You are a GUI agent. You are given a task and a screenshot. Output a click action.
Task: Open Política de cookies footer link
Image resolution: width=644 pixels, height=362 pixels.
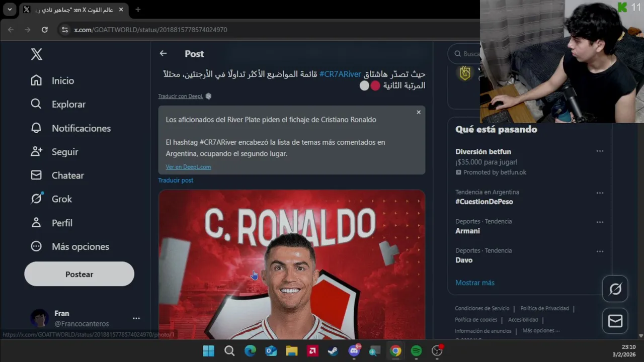point(476,320)
